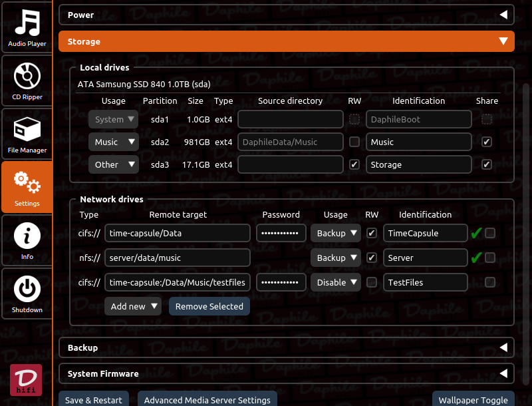
Task: Click the Daphile hifi logo
Action: 26,381
